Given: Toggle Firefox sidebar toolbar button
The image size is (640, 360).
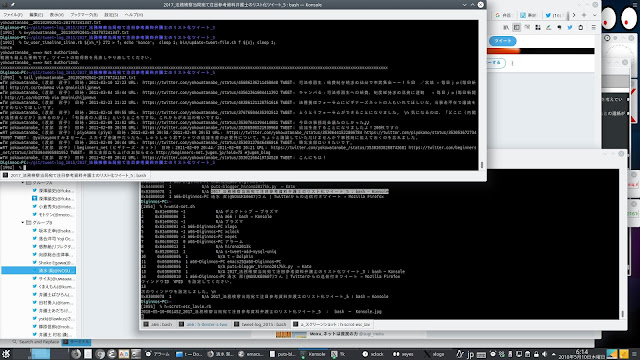Looking at the screenshot, I should [517, 27].
